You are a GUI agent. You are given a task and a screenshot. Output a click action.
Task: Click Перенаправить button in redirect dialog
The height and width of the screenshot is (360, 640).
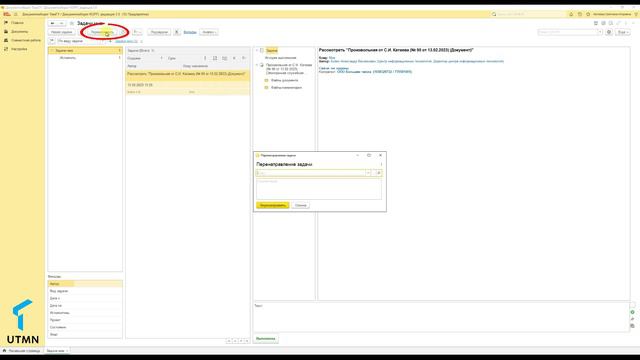point(273,205)
